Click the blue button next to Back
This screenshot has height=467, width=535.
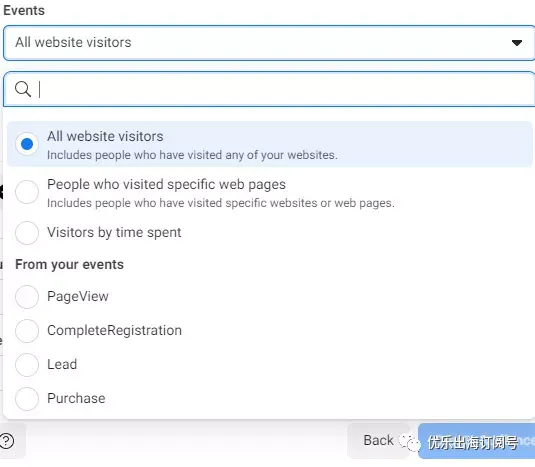point(476,441)
